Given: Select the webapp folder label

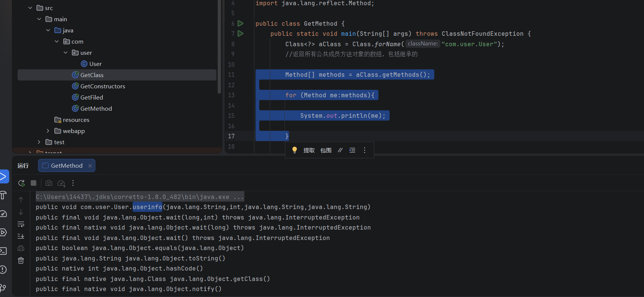Looking at the screenshot, I should point(74,131).
